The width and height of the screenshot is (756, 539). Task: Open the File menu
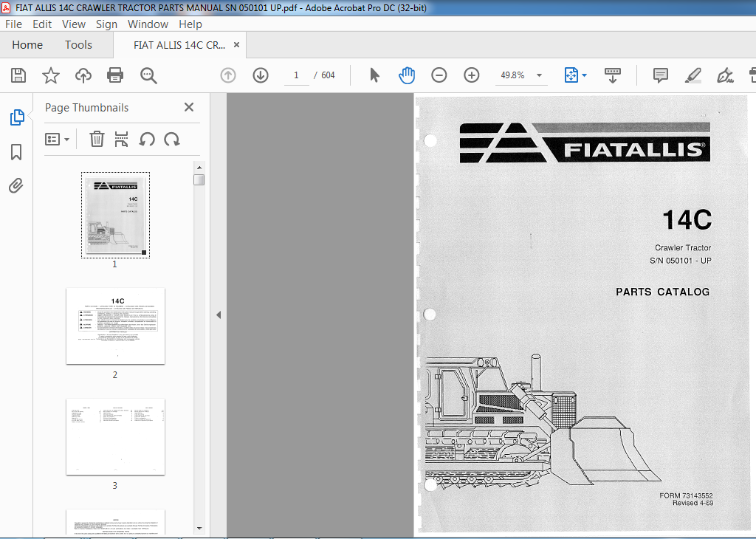click(13, 24)
